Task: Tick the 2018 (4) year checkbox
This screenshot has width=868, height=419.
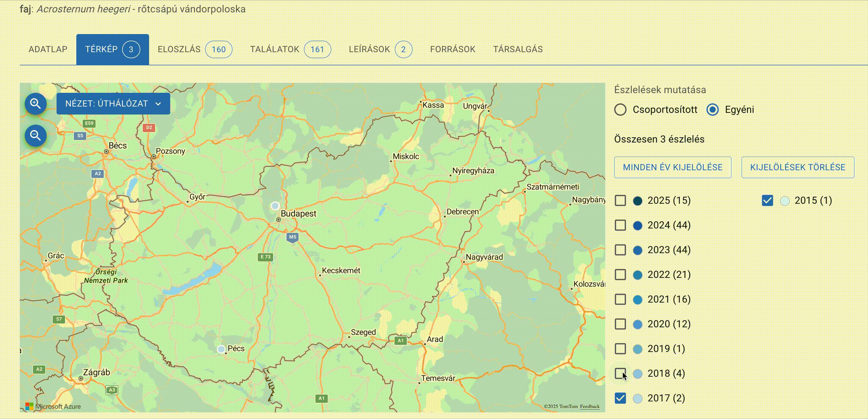Action: tap(620, 373)
